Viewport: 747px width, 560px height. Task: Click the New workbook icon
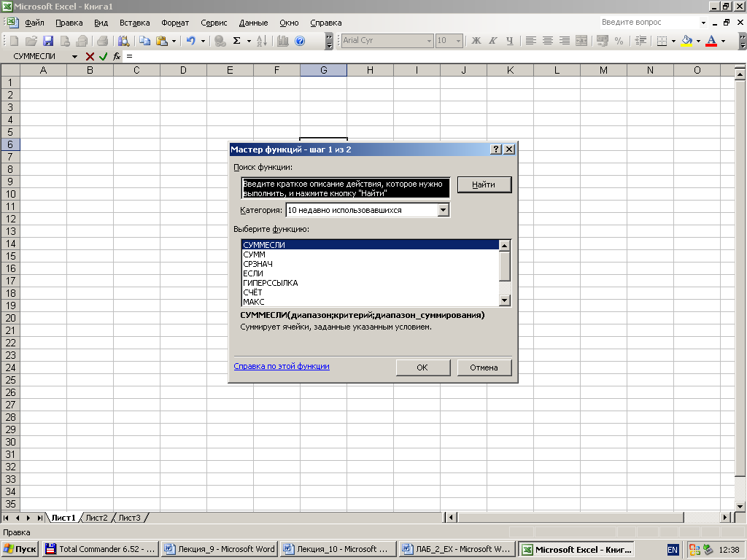[14, 41]
